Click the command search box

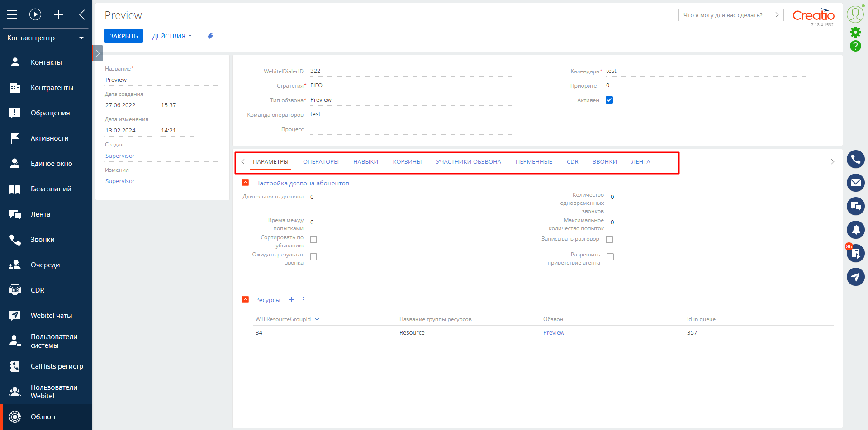coord(731,15)
